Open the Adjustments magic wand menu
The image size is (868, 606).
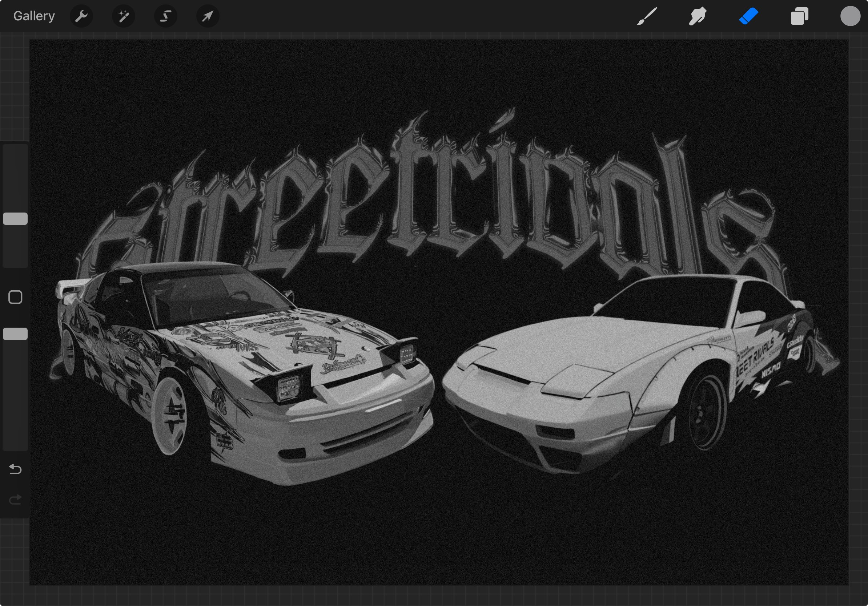coord(124,16)
